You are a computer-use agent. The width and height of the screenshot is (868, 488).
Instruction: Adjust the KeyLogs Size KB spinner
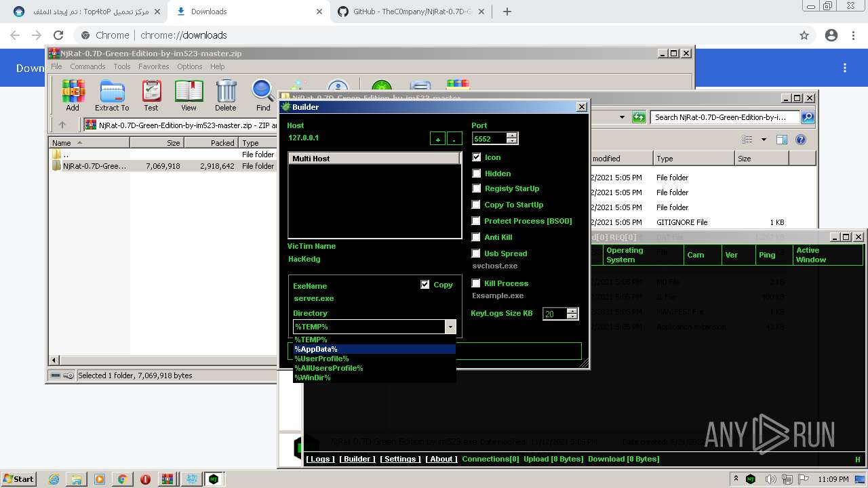coord(572,314)
